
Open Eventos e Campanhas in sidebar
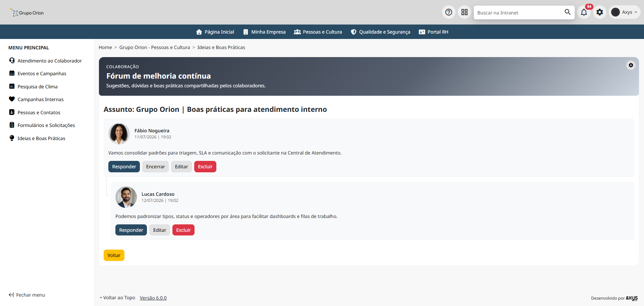click(x=42, y=74)
